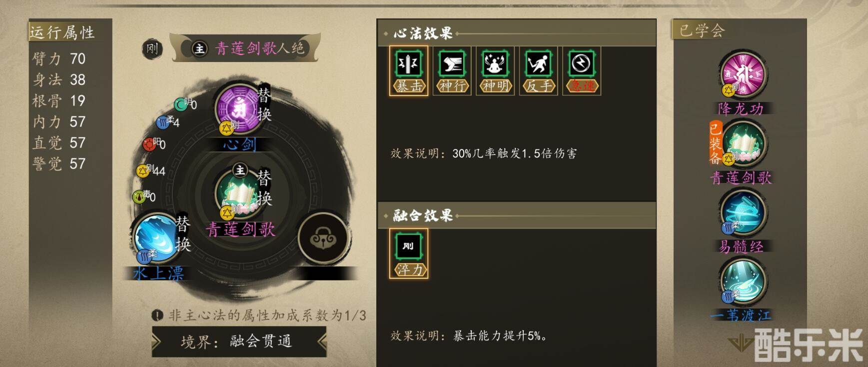
Task: Click the 青莲剑歌人绝 title banner
Action: tap(246, 48)
